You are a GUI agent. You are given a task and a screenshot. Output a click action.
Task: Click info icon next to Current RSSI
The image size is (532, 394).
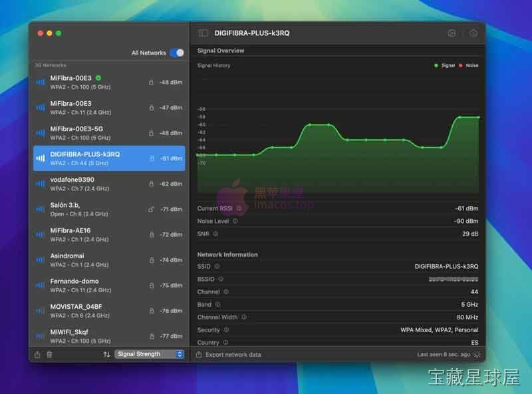[x=239, y=208]
